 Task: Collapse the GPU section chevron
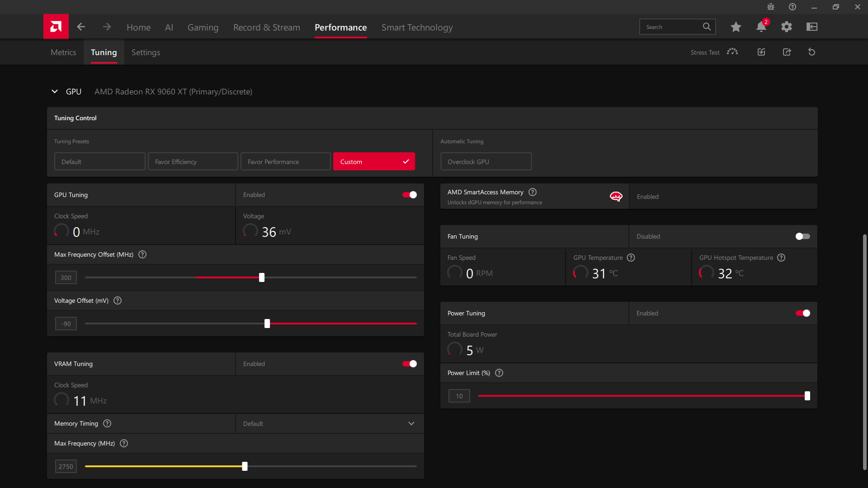pos(55,91)
